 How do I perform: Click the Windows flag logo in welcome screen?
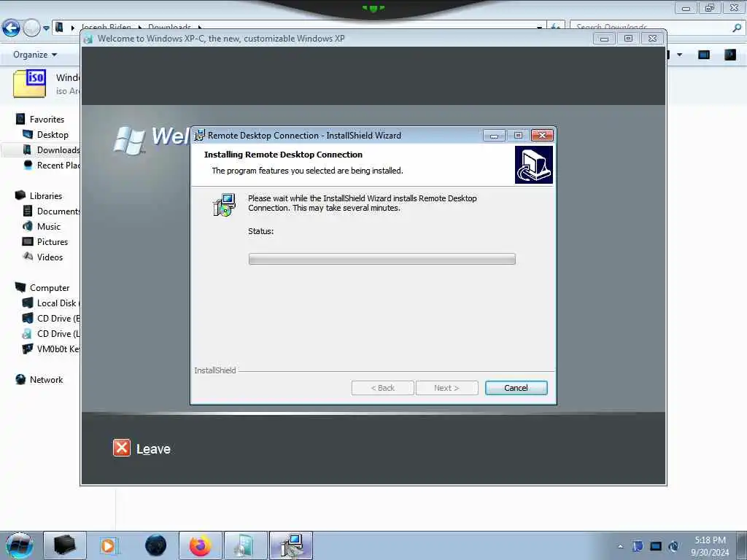point(129,141)
